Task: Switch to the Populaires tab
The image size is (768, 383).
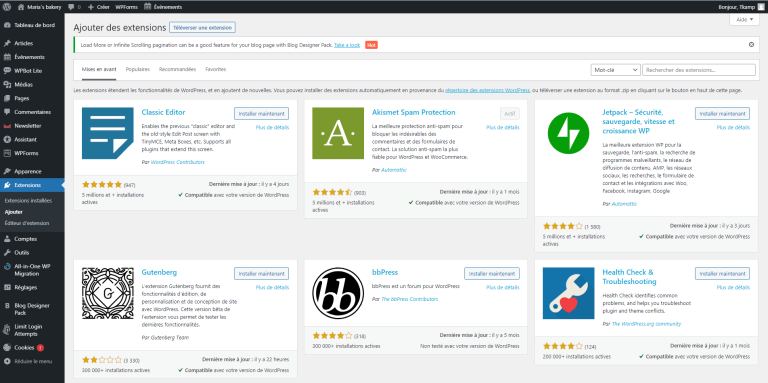Action: click(138, 70)
